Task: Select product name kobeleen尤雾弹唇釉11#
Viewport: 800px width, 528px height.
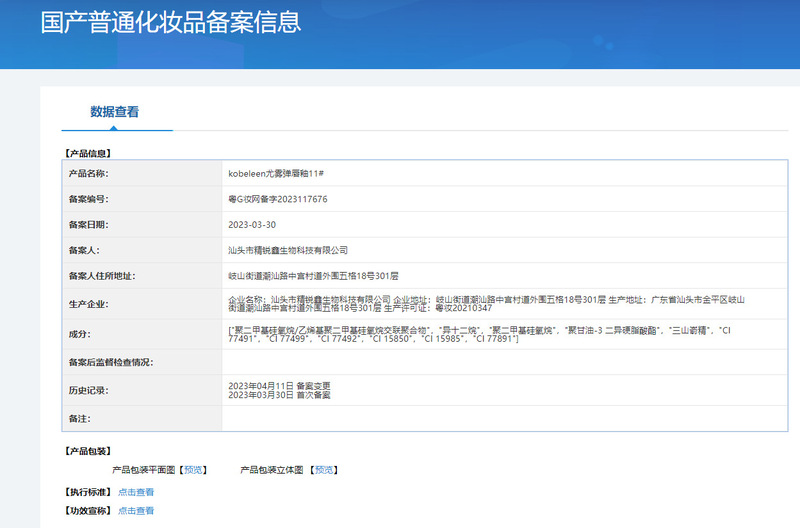Action: 276,174
